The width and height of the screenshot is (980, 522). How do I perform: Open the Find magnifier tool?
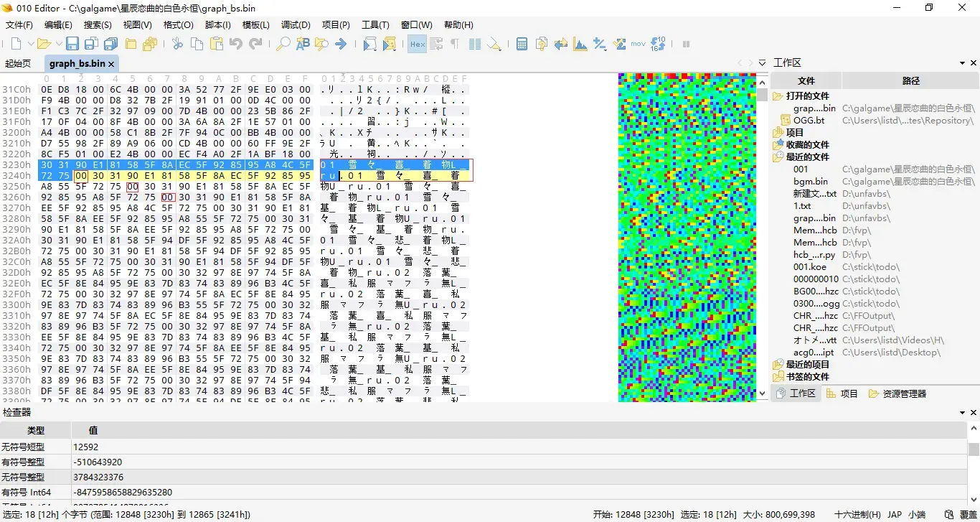tap(283, 44)
